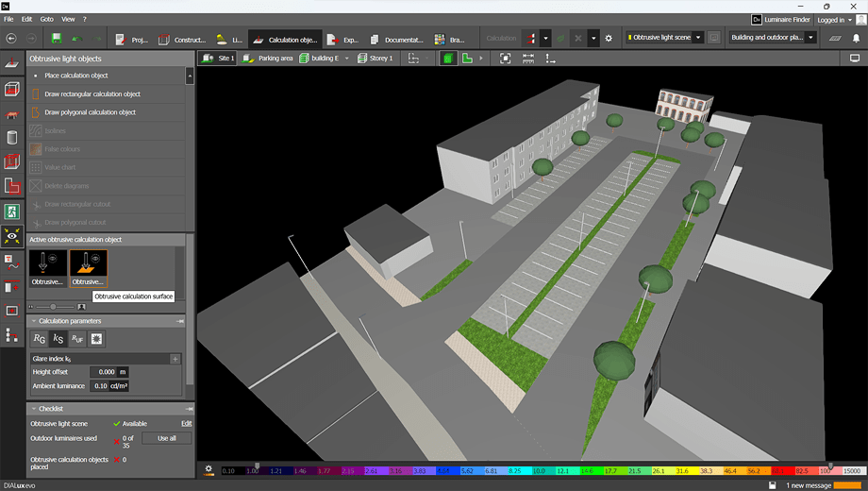
Task: Adjust the thumbnail size slider
Action: click(53, 307)
